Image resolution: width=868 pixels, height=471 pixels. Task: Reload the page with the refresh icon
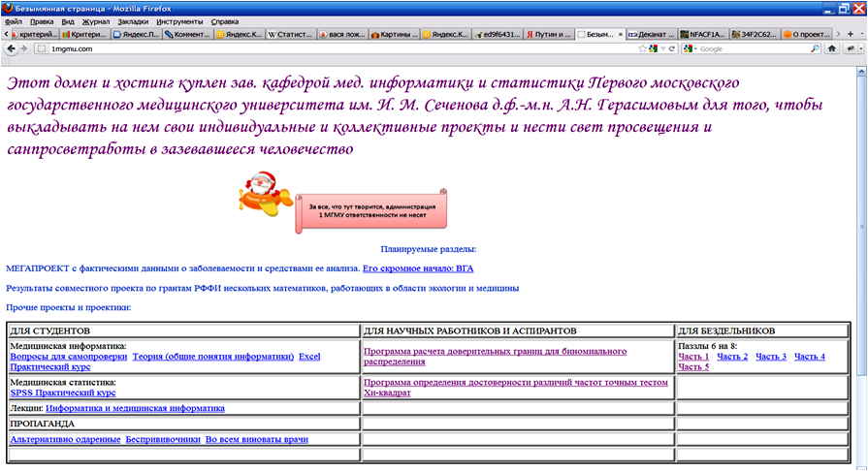click(672, 48)
